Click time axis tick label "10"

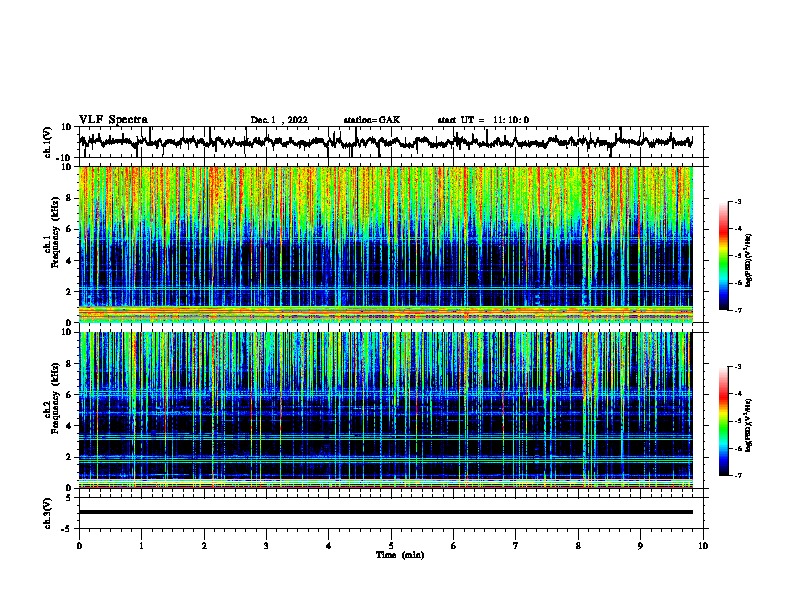[703, 546]
